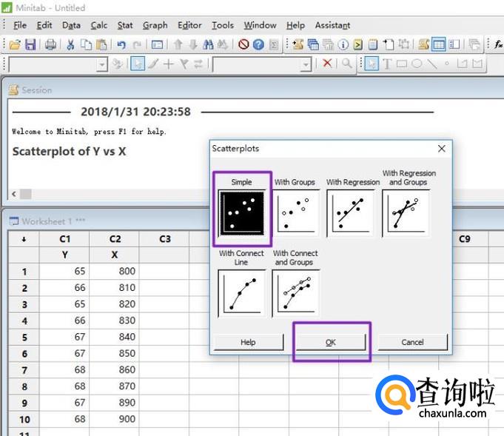Open the File menu
The width and height of the screenshot is (504, 436).
[20, 25]
